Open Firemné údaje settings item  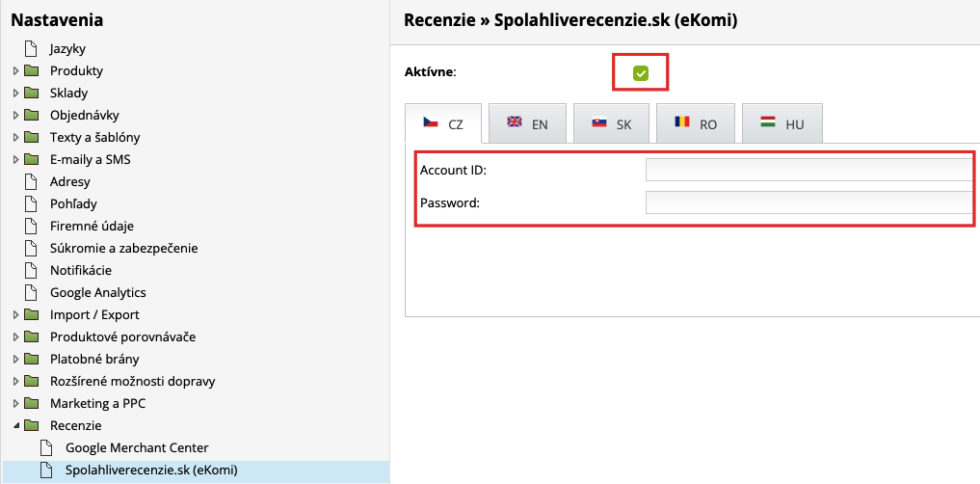click(92, 226)
